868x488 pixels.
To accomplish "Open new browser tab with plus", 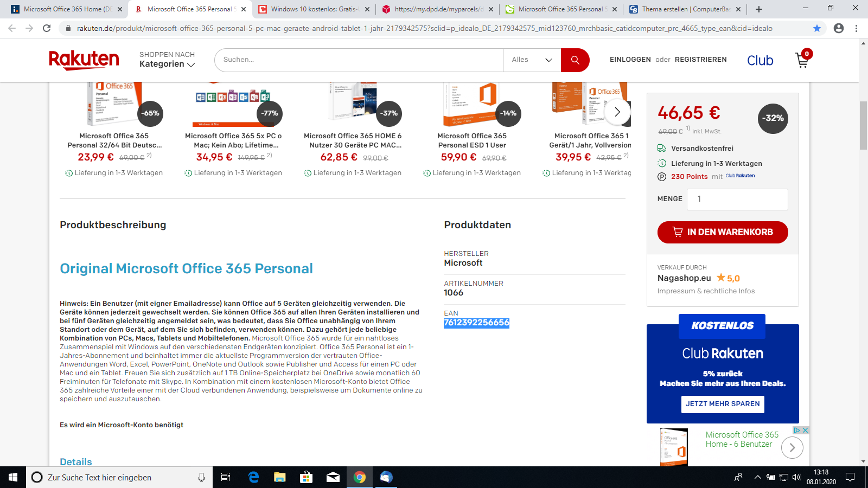I will coord(759,9).
